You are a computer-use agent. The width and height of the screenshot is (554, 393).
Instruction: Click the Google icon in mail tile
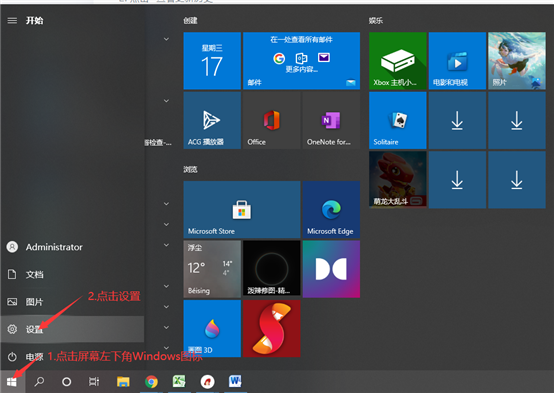[x=279, y=58]
